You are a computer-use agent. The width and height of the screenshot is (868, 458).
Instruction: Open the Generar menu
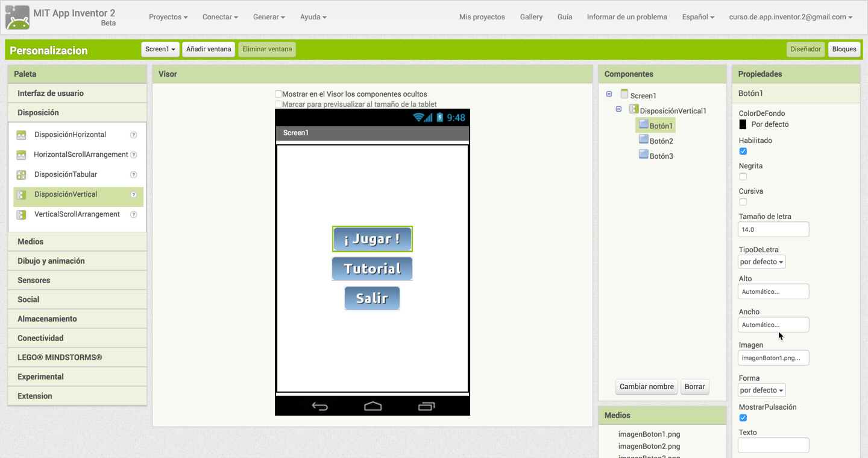(x=269, y=17)
